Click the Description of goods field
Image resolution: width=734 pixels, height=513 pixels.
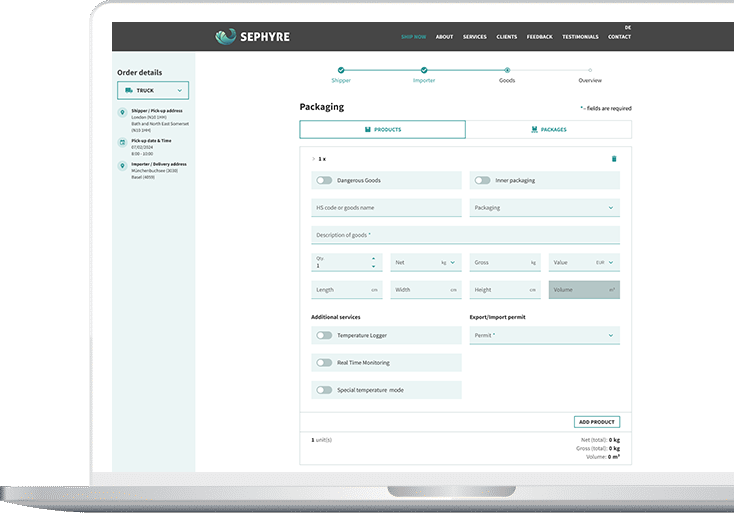pos(465,235)
